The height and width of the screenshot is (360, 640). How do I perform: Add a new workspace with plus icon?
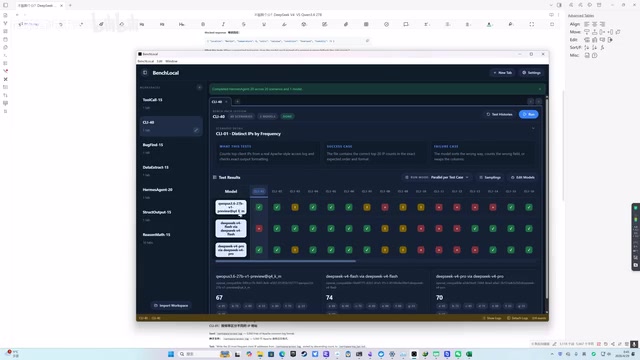click(199, 87)
